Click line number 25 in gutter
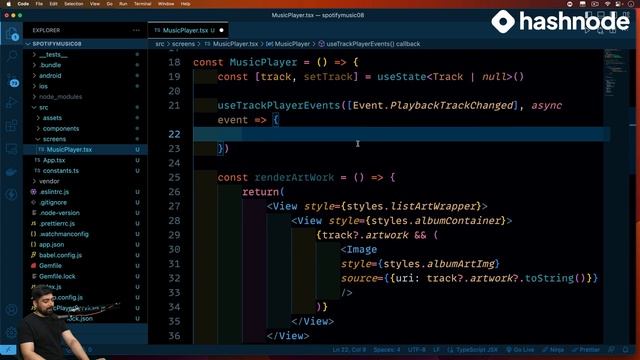The height and width of the screenshot is (360, 640). point(174,178)
